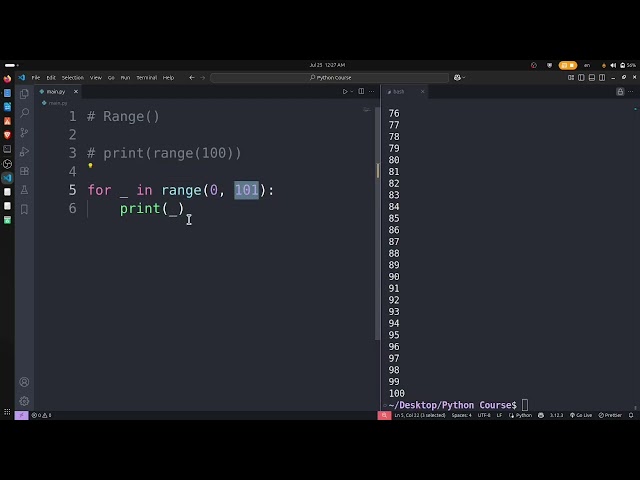Open the File menu
The height and width of the screenshot is (480, 640).
tap(36, 78)
